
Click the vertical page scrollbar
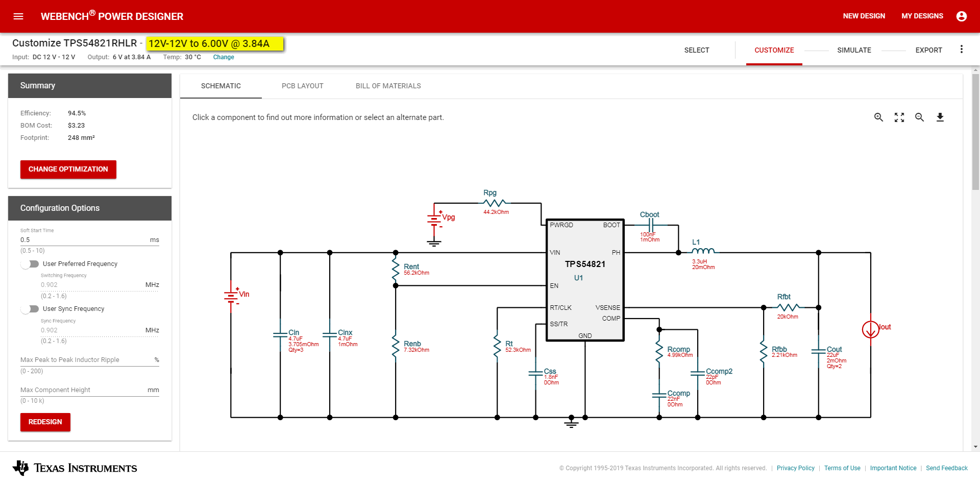click(x=975, y=133)
